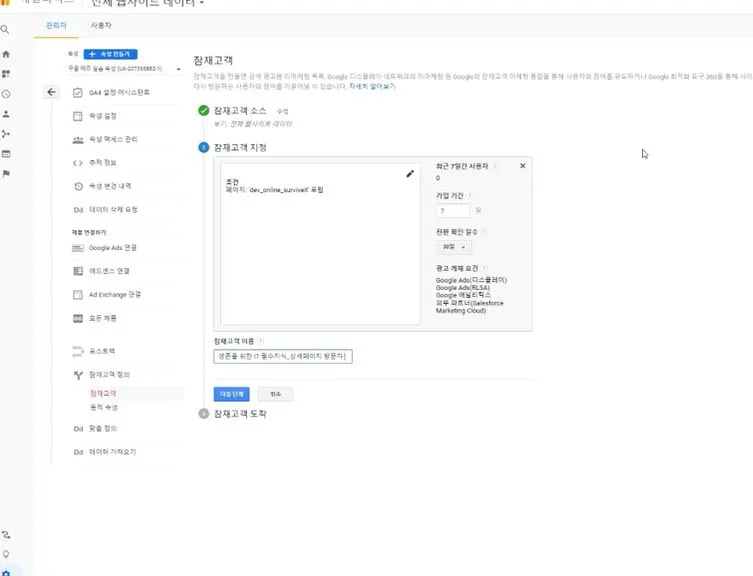Image resolution: width=753 pixels, height=576 pixels.
Task: Click the 잠재고객 도착 step header
Action: pyautogui.click(x=240, y=414)
